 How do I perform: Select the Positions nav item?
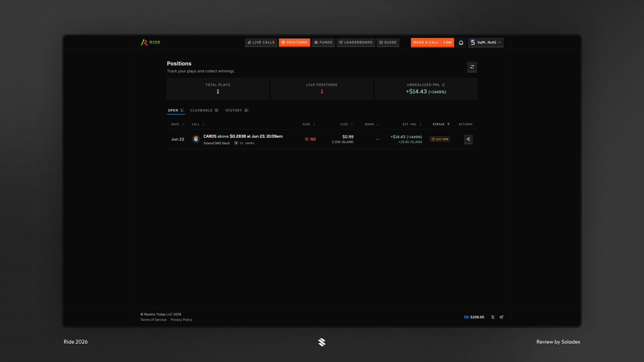[x=294, y=43]
